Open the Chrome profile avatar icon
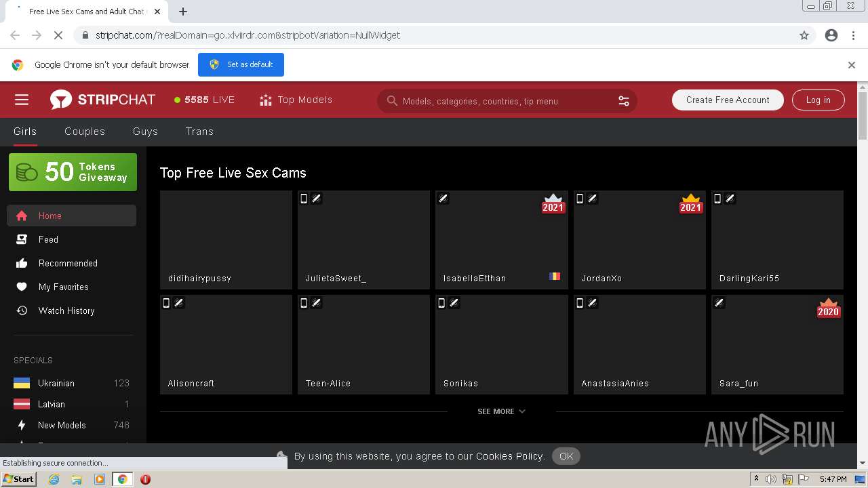868x488 pixels. click(x=831, y=35)
